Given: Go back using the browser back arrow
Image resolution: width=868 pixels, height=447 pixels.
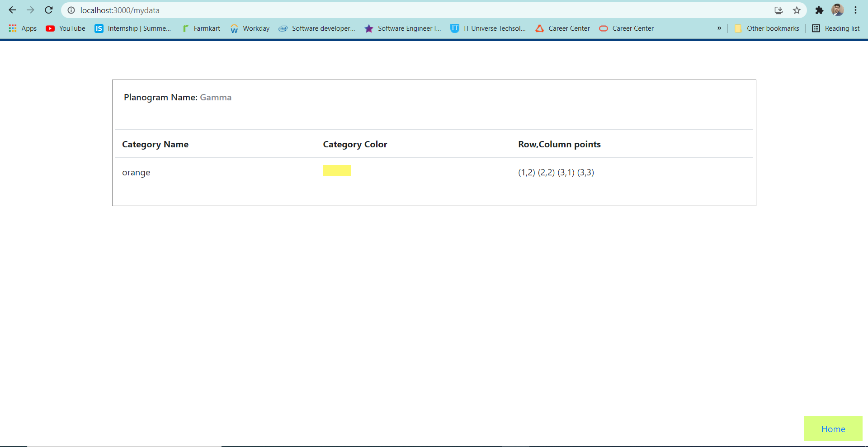Looking at the screenshot, I should click(x=12, y=10).
